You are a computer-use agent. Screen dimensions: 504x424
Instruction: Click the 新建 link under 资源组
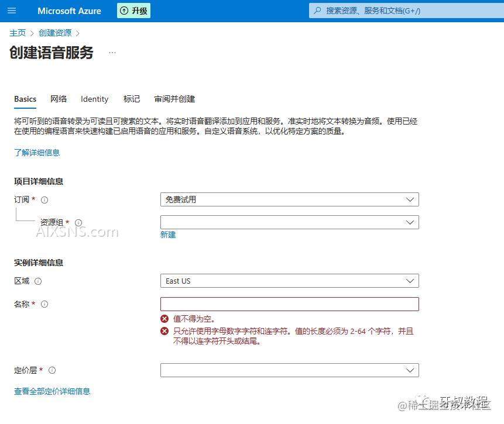[168, 234]
